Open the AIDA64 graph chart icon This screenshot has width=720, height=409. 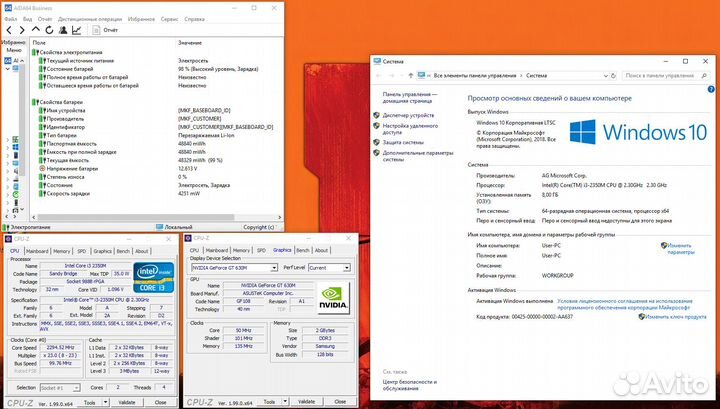76,30
